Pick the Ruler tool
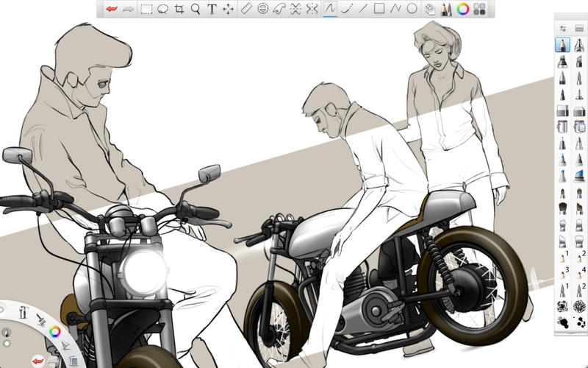 (247, 9)
